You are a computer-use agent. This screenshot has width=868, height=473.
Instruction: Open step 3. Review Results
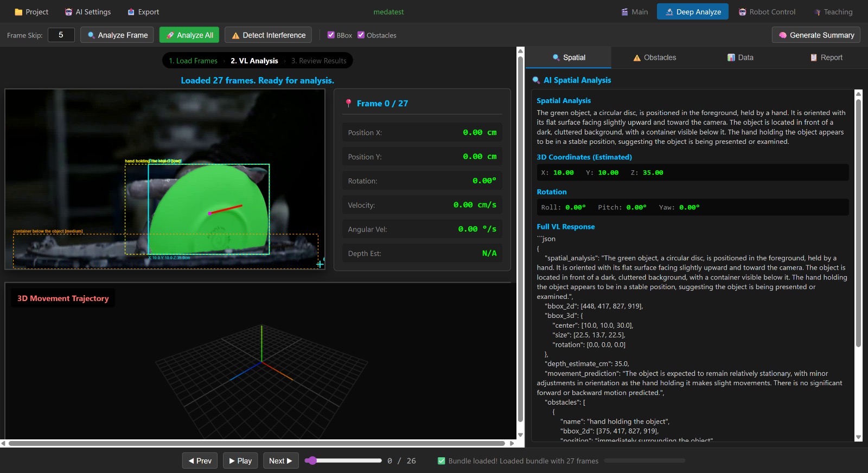coord(319,61)
